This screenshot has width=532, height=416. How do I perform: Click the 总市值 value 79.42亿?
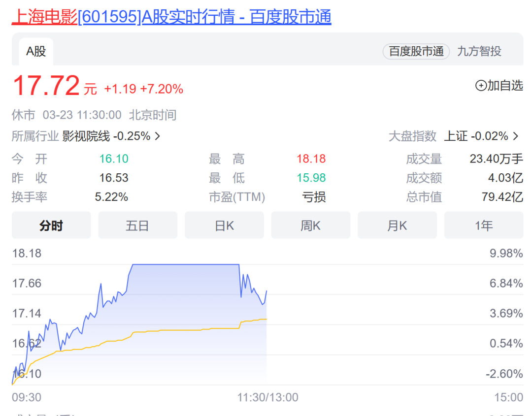[x=502, y=196]
